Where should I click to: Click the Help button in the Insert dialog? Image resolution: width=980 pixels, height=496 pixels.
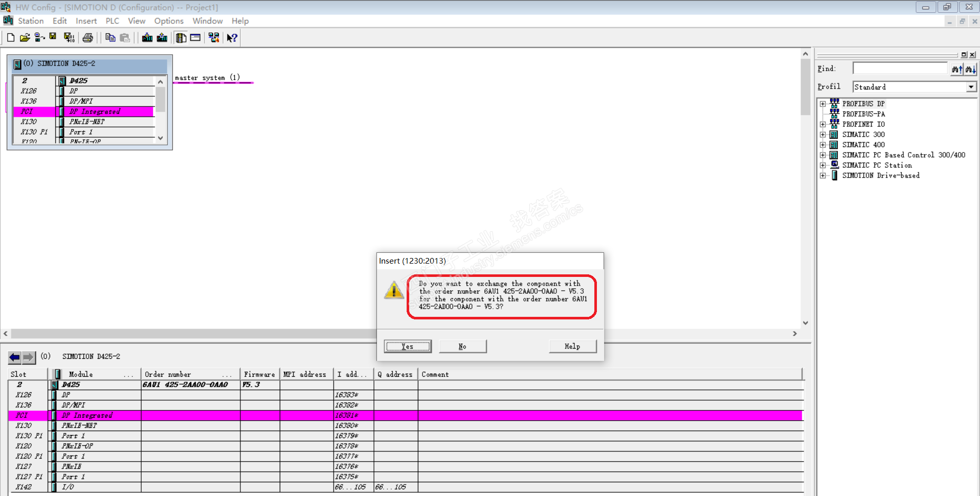click(572, 347)
